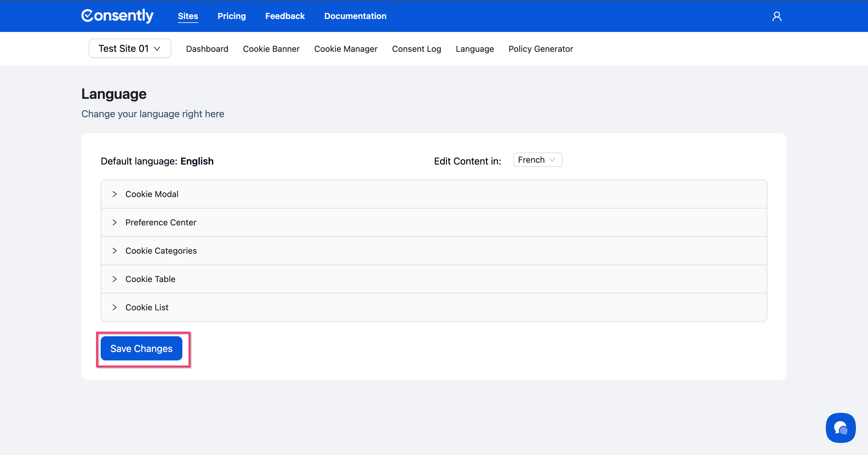Expand the Cookie Table section

150,279
